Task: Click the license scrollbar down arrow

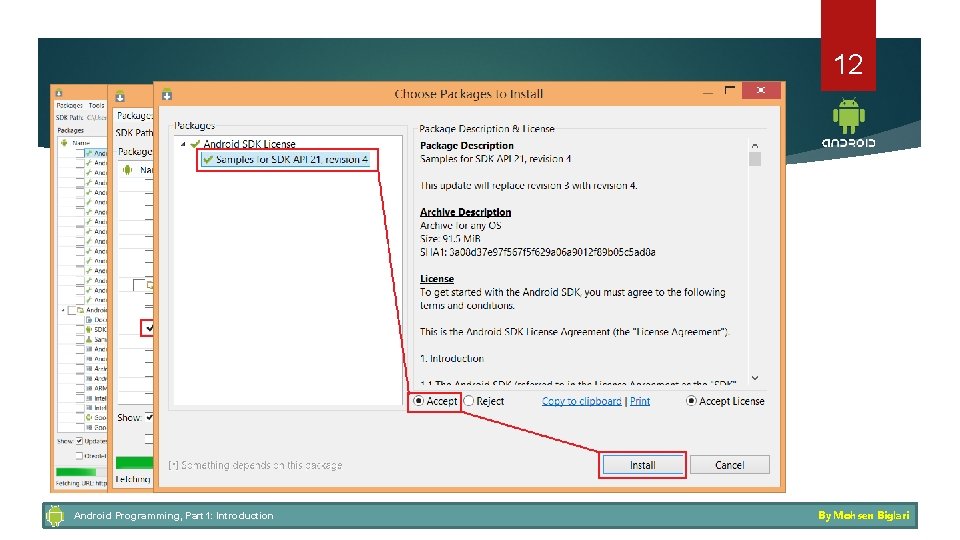Action: 755,378
